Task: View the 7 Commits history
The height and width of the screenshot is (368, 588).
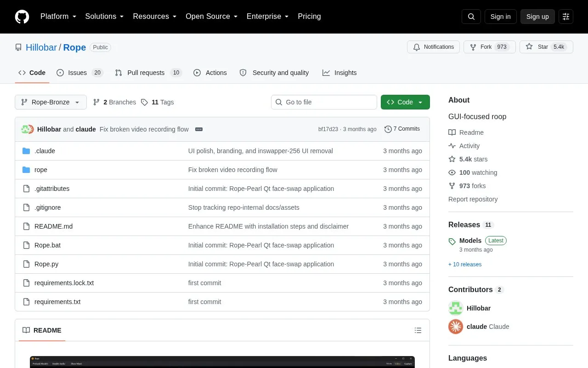Action: click(x=402, y=129)
